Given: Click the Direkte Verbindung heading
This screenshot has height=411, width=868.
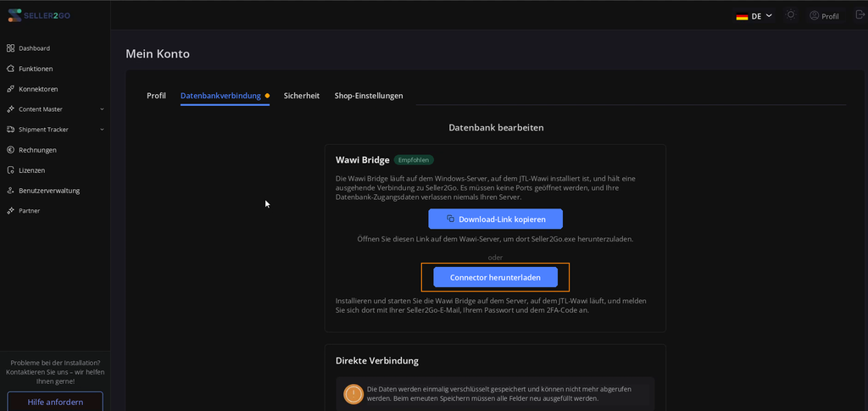Looking at the screenshot, I should (377, 361).
